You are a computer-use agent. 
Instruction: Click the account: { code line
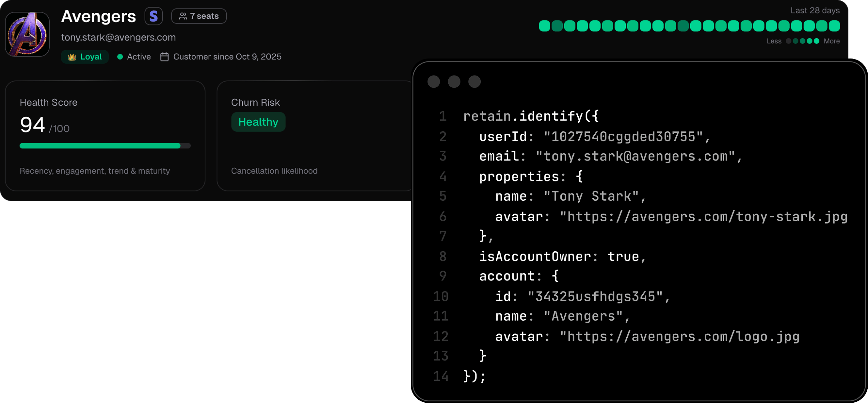[x=519, y=276]
